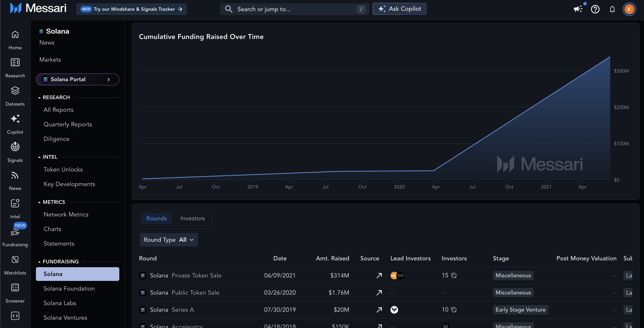Click the Solana heading in the sidebar
This screenshot has width=644, height=328.
click(58, 31)
